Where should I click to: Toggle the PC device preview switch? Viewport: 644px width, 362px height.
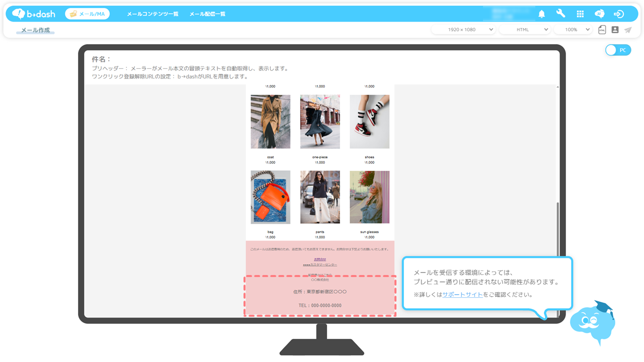[618, 50]
